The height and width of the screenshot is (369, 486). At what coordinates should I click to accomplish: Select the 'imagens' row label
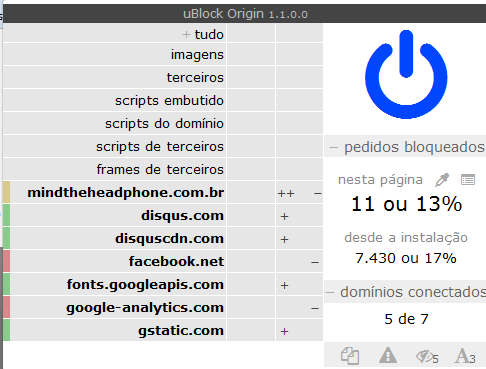point(197,55)
